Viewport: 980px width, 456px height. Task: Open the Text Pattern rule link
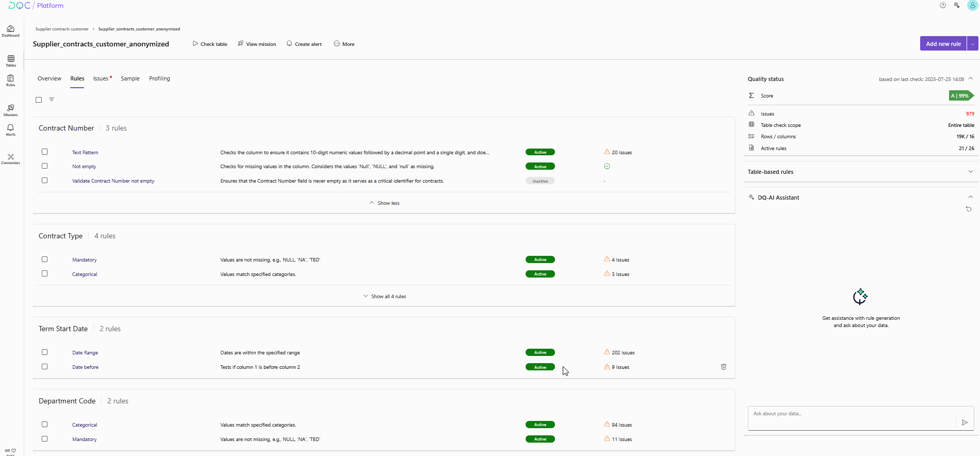point(85,153)
